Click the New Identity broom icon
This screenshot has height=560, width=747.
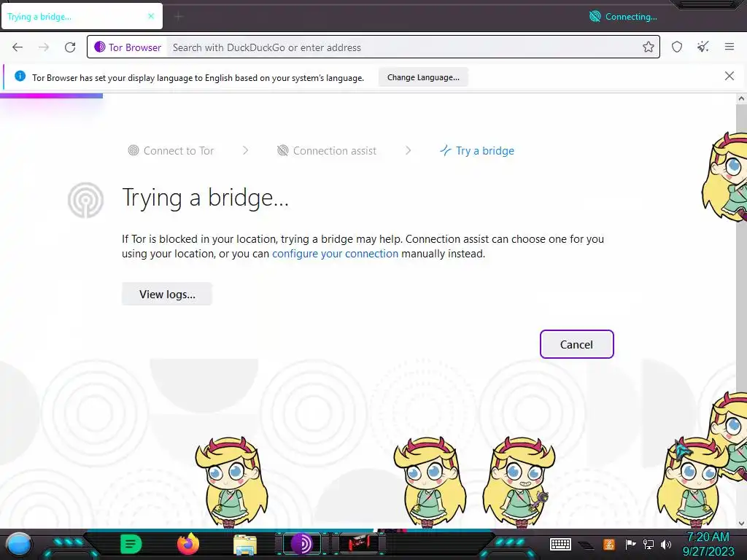tap(703, 47)
